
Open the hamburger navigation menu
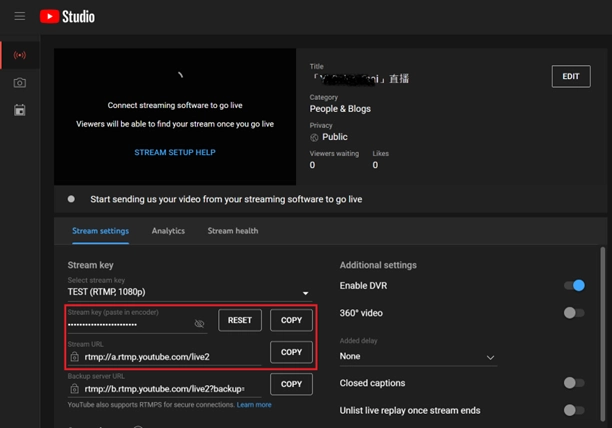point(20,16)
